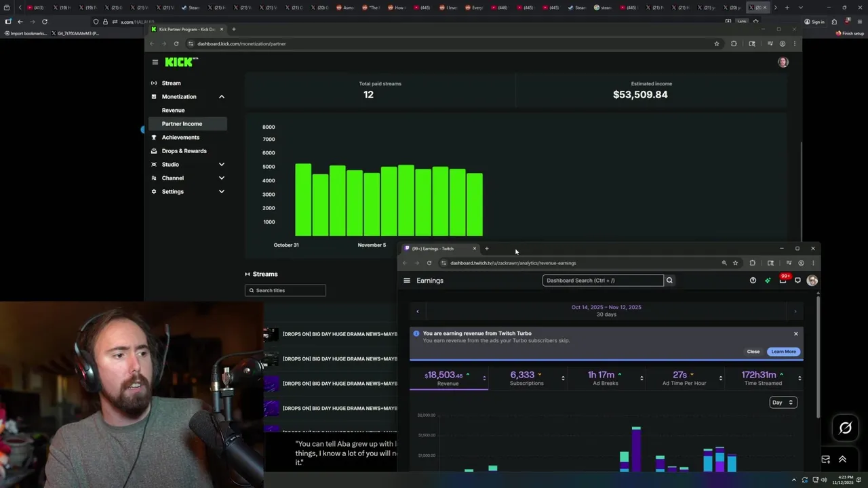Open the Twitch profile avatar menu
Screen dimensions: 868x488
[x=812, y=281]
